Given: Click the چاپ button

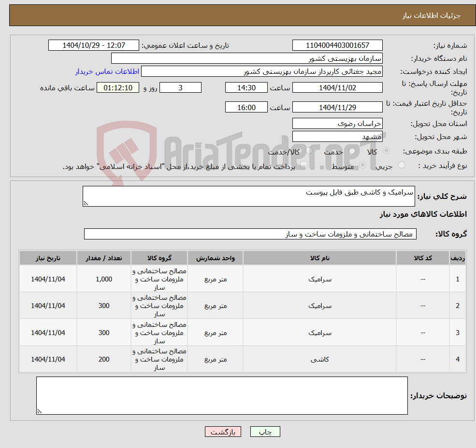Looking at the screenshot, I should (x=265, y=432).
